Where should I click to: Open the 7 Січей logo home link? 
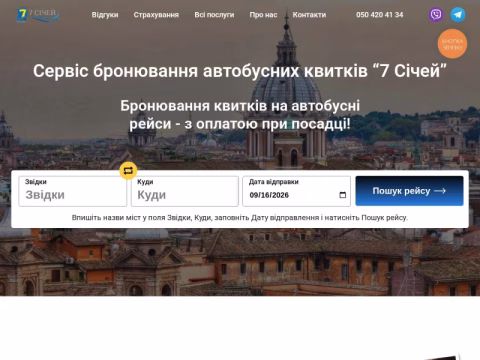[x=38, y=15]
